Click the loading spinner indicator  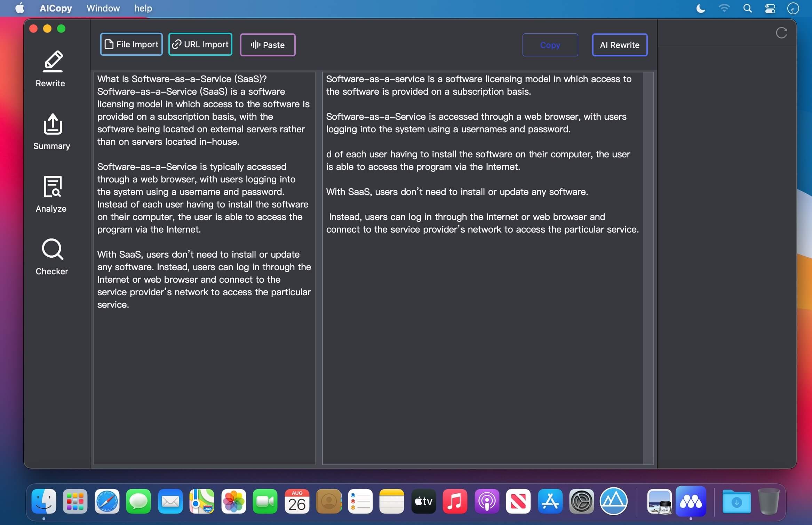coord(782,33)
